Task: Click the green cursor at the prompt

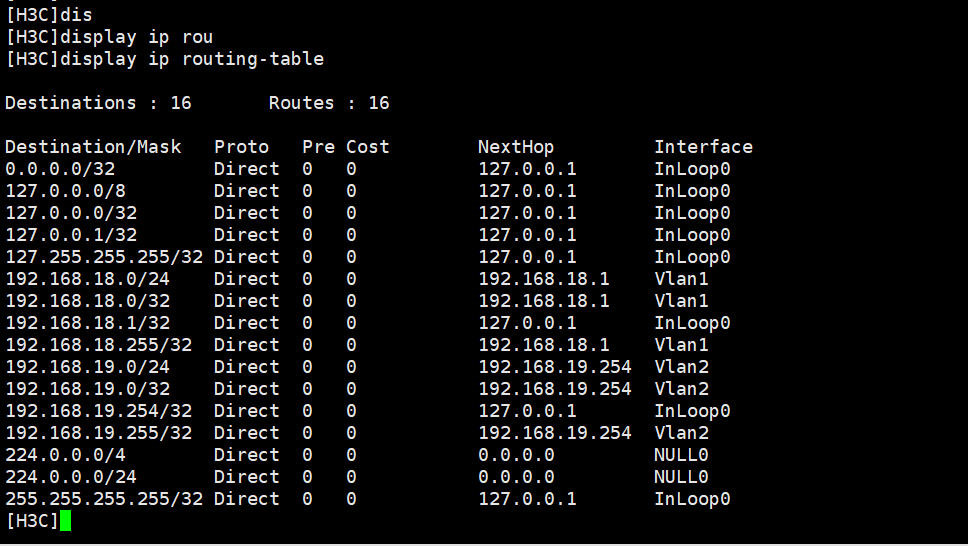Action: (66, 521)
